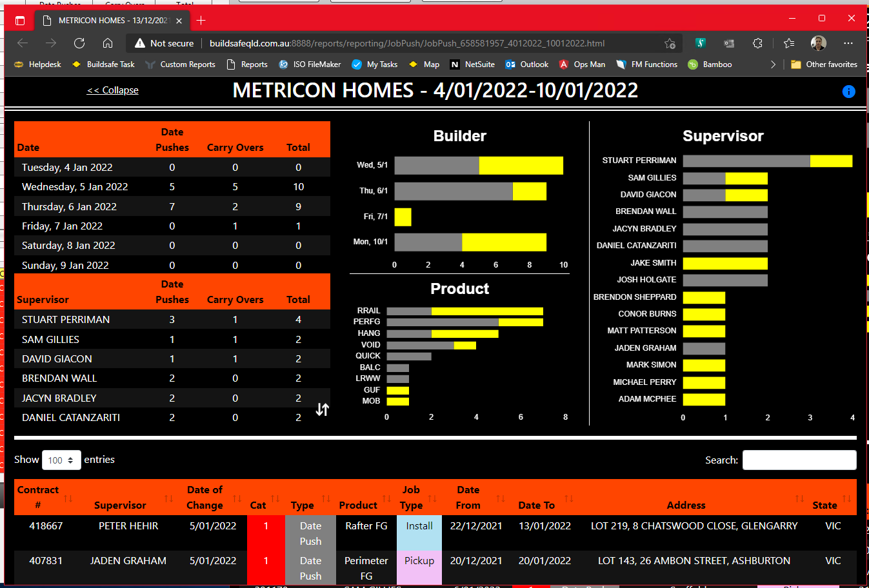
Task: Sort the table by Address column
Action: [x=694, y=498]
